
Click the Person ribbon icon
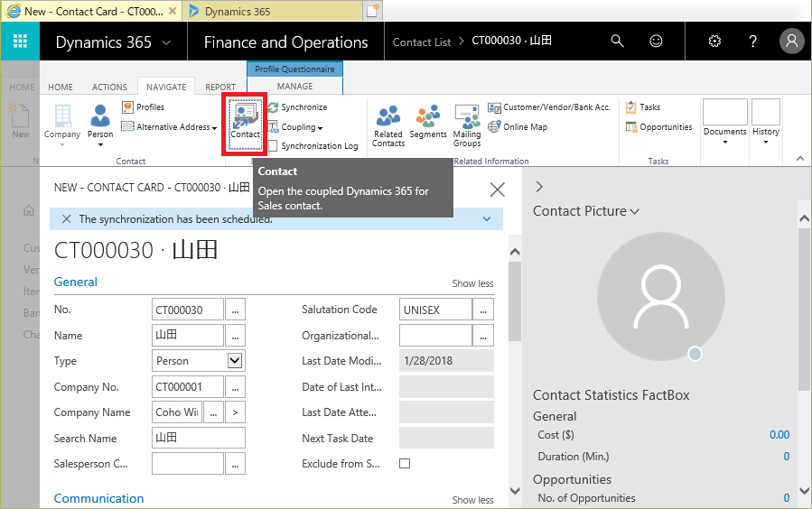pos(100,125)
